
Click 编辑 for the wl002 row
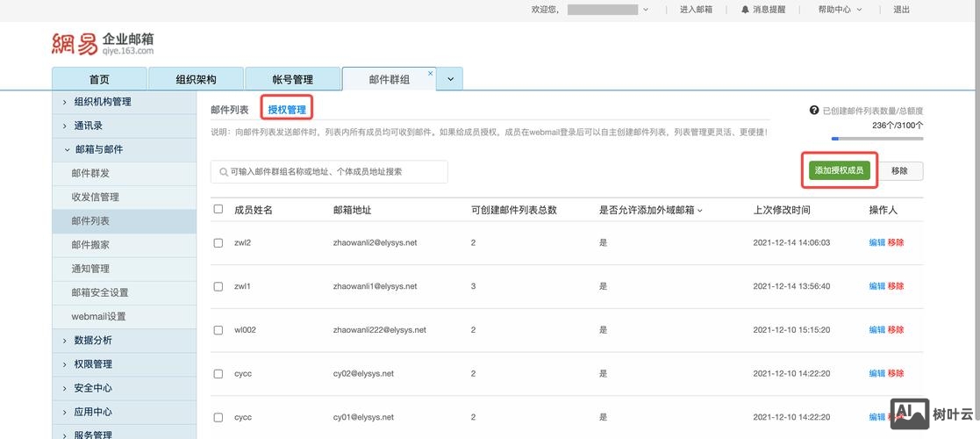coord(876,330)
